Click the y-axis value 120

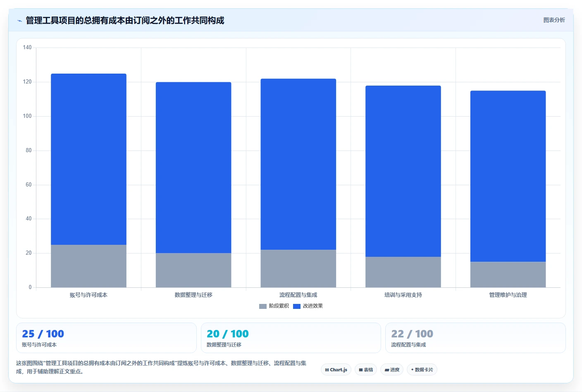click(27, 82)
